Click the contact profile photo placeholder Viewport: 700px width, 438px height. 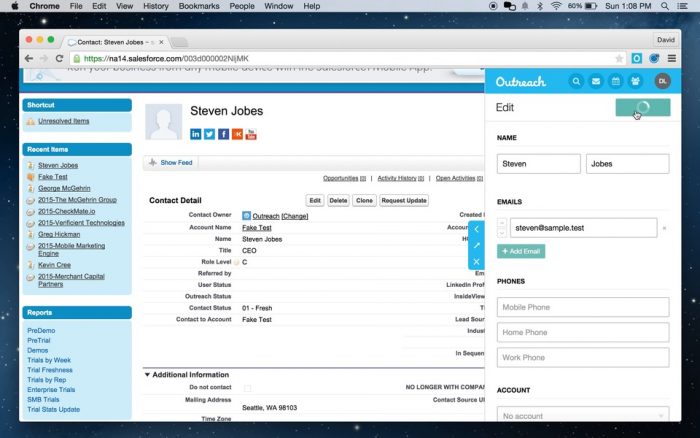pos(163,122)
